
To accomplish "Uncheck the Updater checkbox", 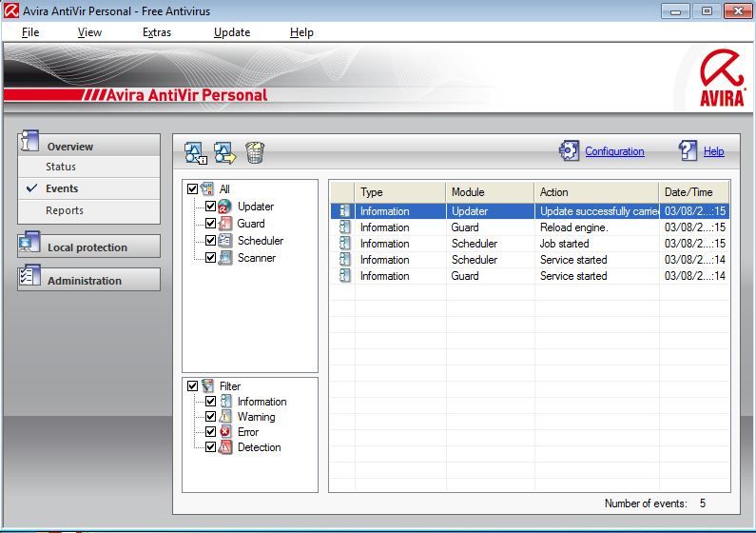I will 211,207.
